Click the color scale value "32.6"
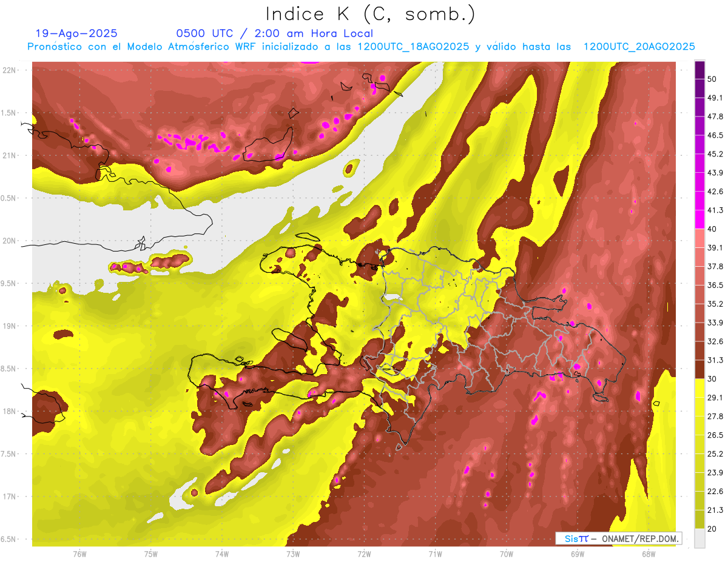Viewport: 728px width, 562px height. pos(715,341)
